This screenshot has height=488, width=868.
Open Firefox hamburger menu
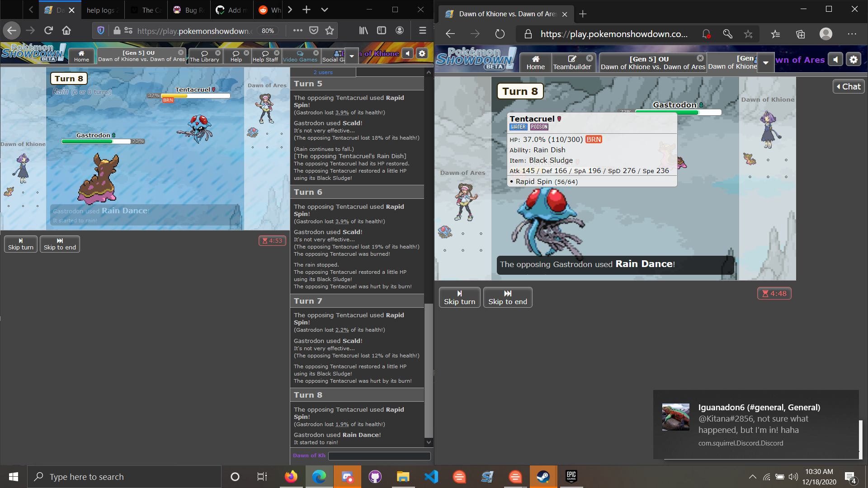point(423,31)
